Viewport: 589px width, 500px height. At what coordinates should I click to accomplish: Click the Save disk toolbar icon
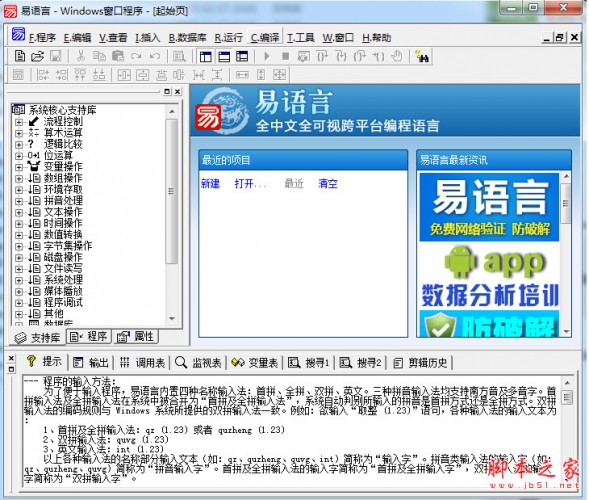(x=55, y=56)
